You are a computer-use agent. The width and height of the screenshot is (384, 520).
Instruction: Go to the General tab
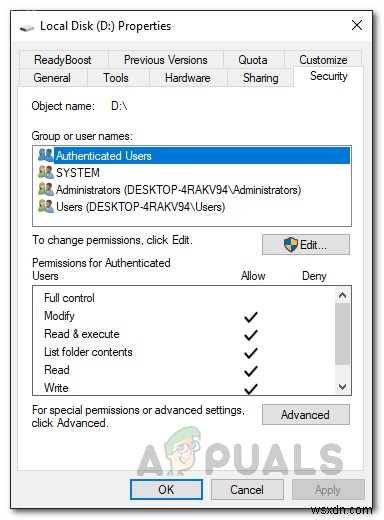pyautogui.click(x=52, y=78)
